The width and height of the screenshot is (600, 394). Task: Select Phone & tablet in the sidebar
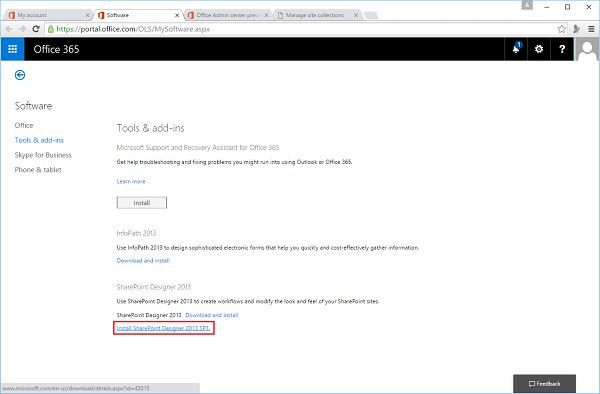click(38, 169)
